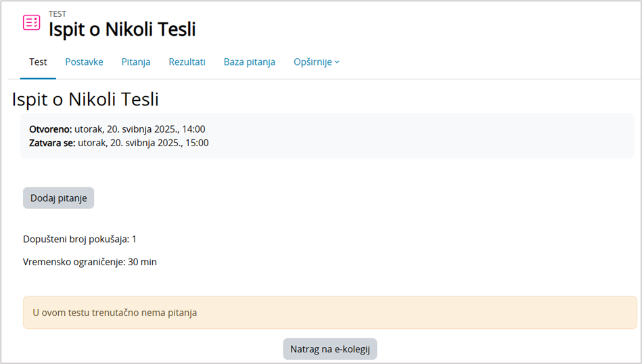Click the Vremensko ograničenje 30 min text
Viewport: 642px width, 364px height.
click(90, 262)
